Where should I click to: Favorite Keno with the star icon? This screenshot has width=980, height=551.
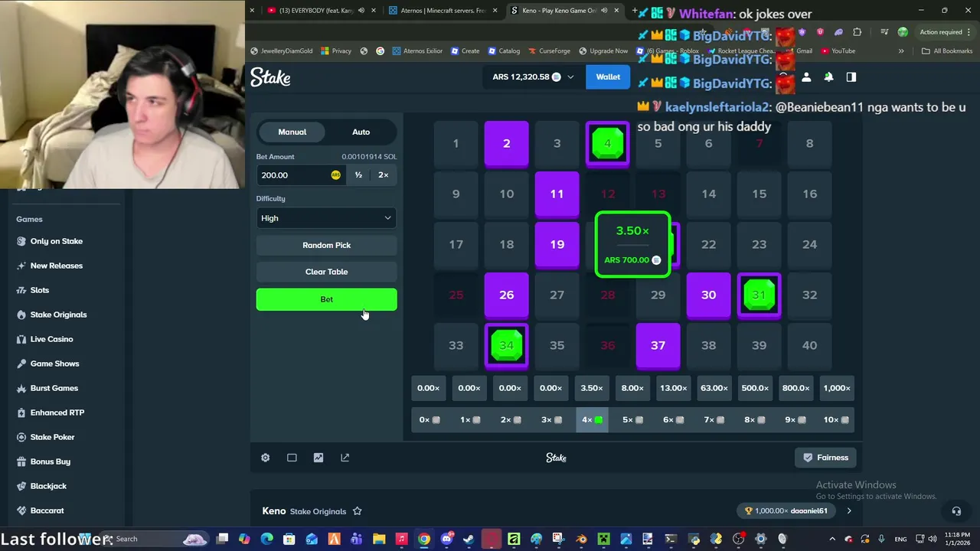(x=357, y=511)
